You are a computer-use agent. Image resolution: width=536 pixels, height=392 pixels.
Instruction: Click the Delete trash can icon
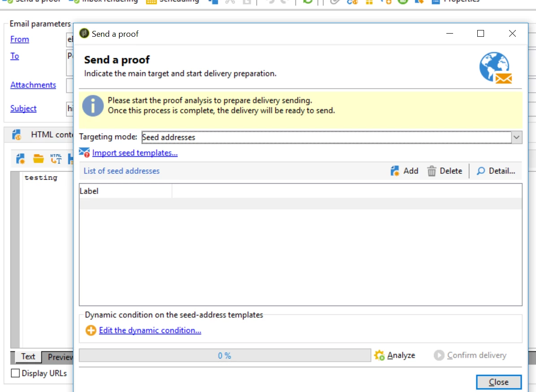click(432, 171)
